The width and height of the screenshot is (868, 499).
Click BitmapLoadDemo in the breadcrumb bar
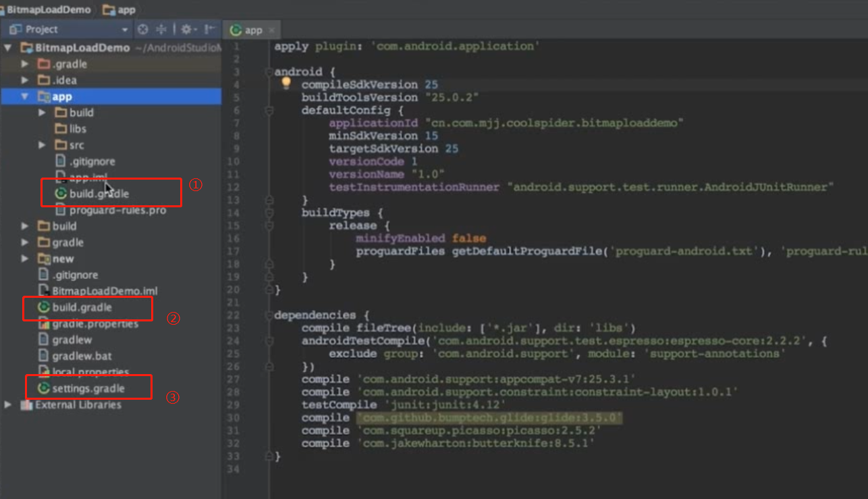pyautogui.click(x=49, y=9)
